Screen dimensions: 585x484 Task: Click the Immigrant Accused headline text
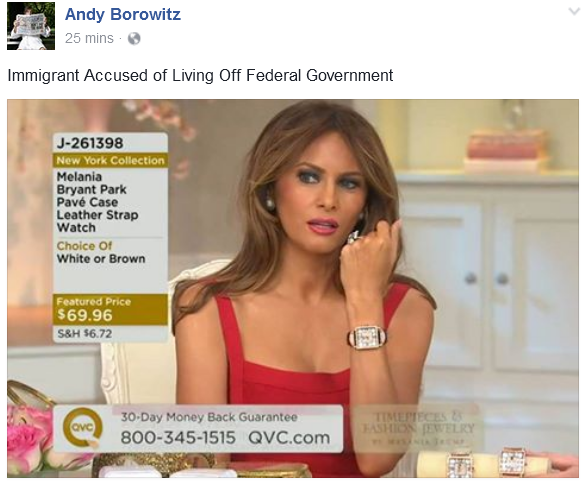[200, 75]
